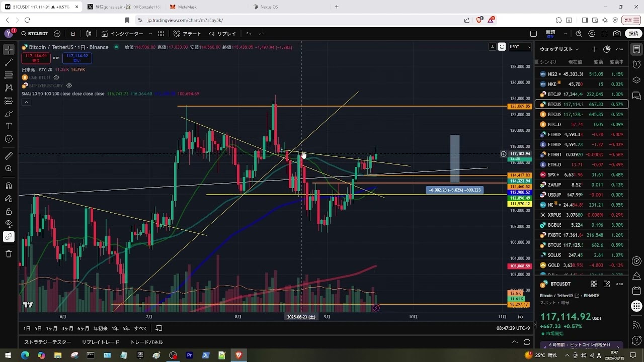
Task: Collapse the indicator legend chevron
Action: [26, 102]
